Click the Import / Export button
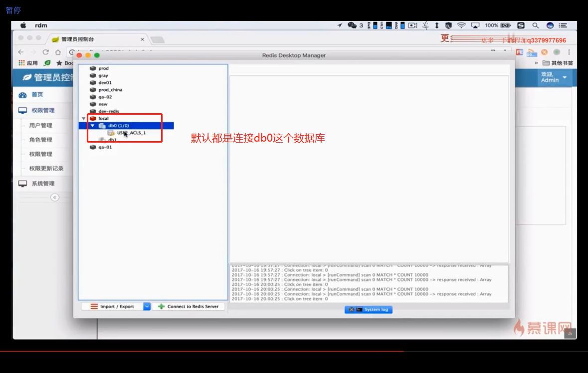 click(112, 306)
